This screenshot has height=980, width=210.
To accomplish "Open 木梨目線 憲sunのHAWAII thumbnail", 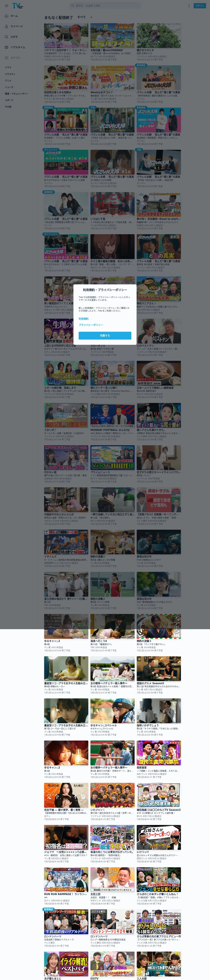I will click(x=112, y=35).
